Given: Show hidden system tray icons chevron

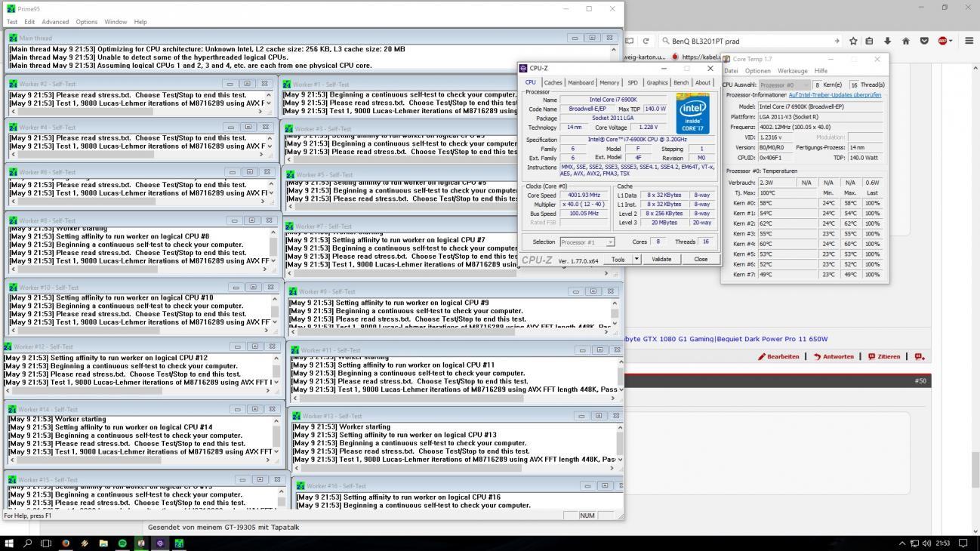Looking at the screenshot, I should 902,543.
